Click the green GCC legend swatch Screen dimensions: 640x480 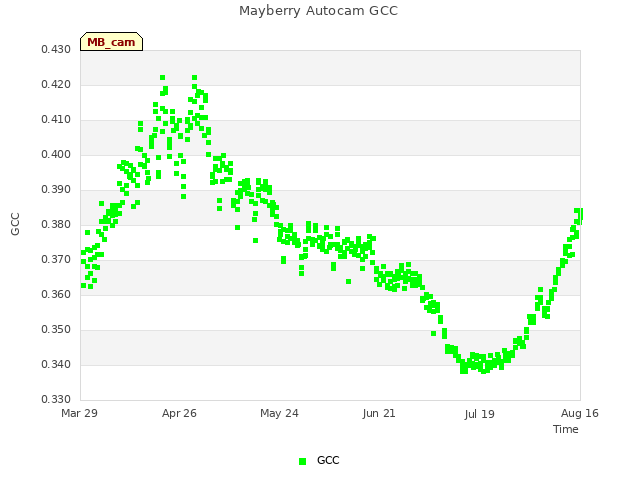coord(302,461)
